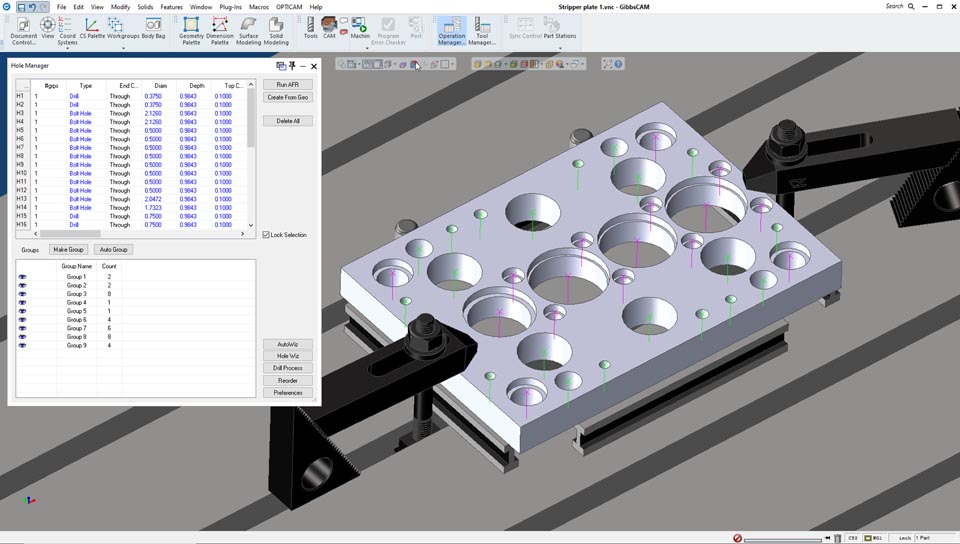Image resolution: width=960 pixels, height=544 pixels.
Task: Open the Solids menu
Action: pos(145,7)
